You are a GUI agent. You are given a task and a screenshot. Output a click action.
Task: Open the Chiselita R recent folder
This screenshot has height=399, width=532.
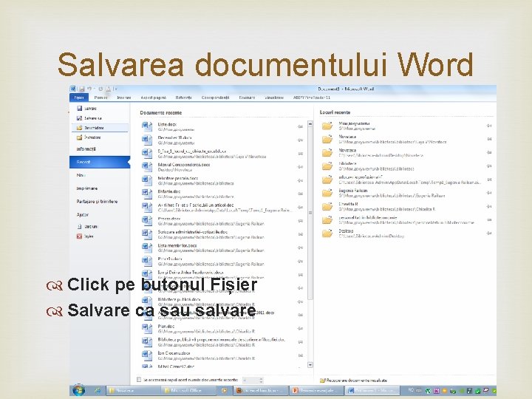(x=327, y=207)
